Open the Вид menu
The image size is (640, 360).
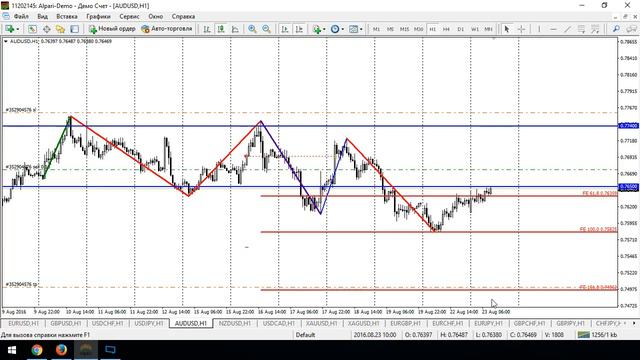tap(42, 17)
